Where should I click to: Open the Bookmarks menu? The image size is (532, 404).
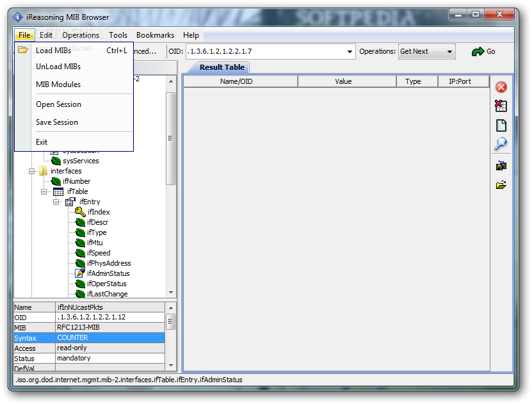[x=155, y=35]
